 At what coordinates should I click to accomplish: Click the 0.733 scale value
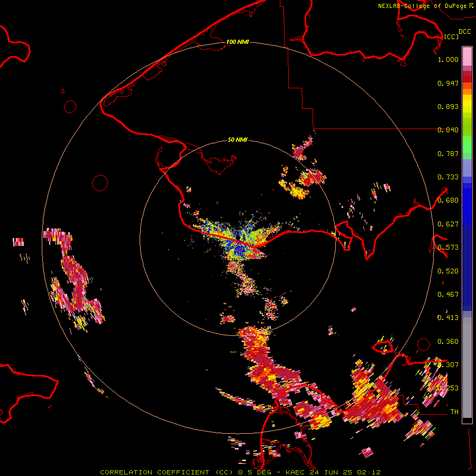pyautogui.click(x=448, y=177)
